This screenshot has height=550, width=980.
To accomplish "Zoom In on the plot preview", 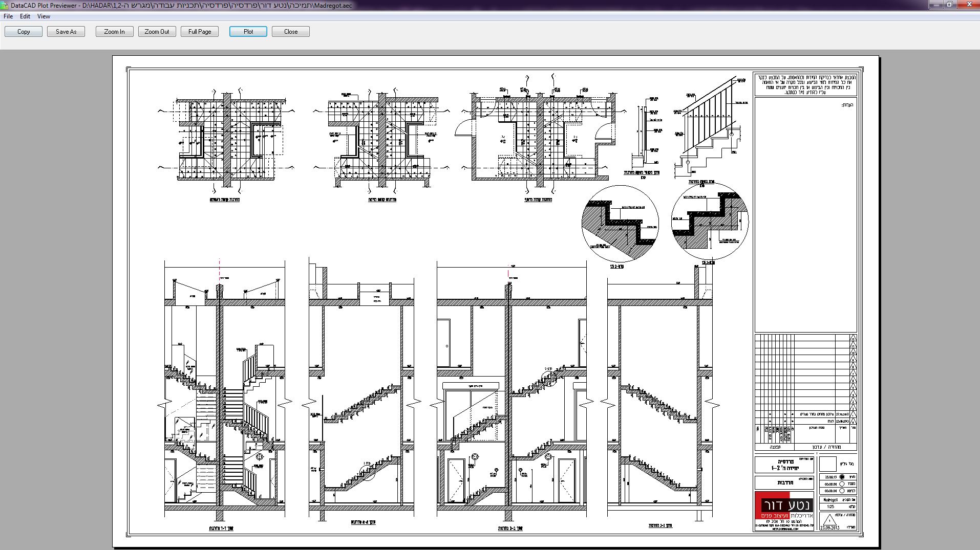I will (114, 32).
